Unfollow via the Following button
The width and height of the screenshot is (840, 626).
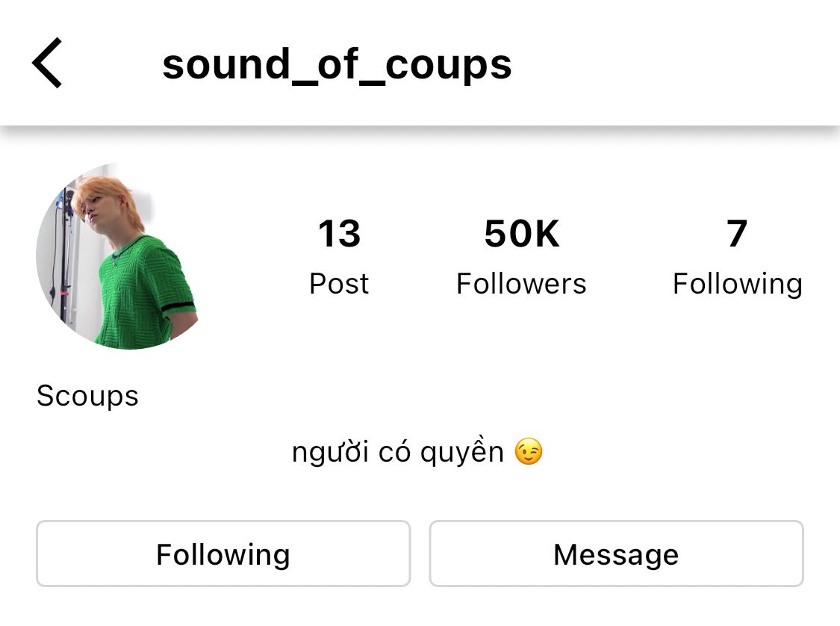(x=223, y=554)
